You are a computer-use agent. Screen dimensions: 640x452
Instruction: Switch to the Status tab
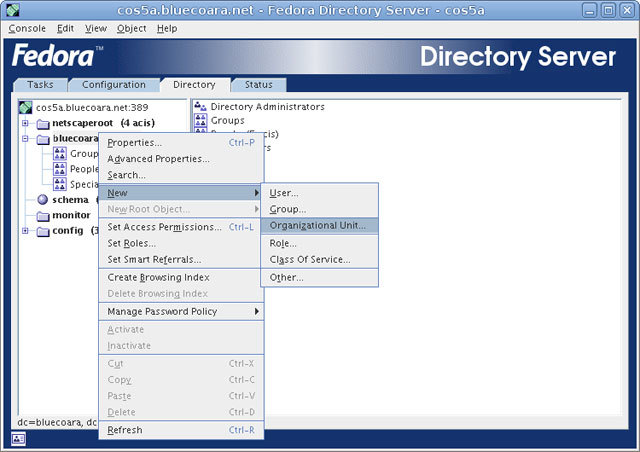click(x=259, y=85)
